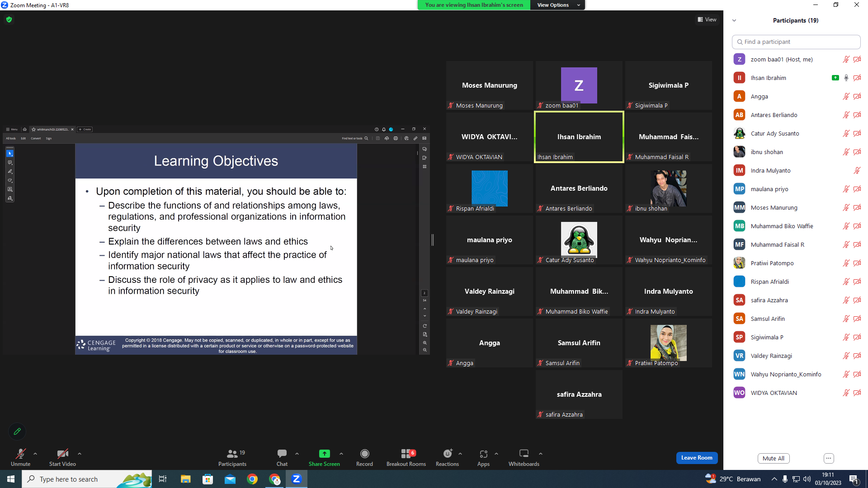This screenshot has height=488, width=868.
Task: Click the View layout button
Action: pos(707,19)
